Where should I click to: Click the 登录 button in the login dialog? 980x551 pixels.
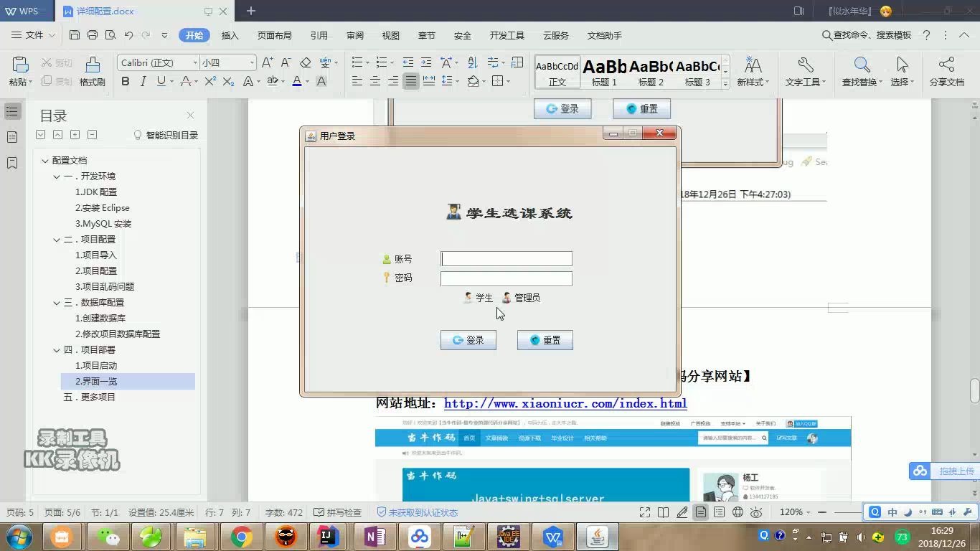pyautogui.click(x=468, y=339)
